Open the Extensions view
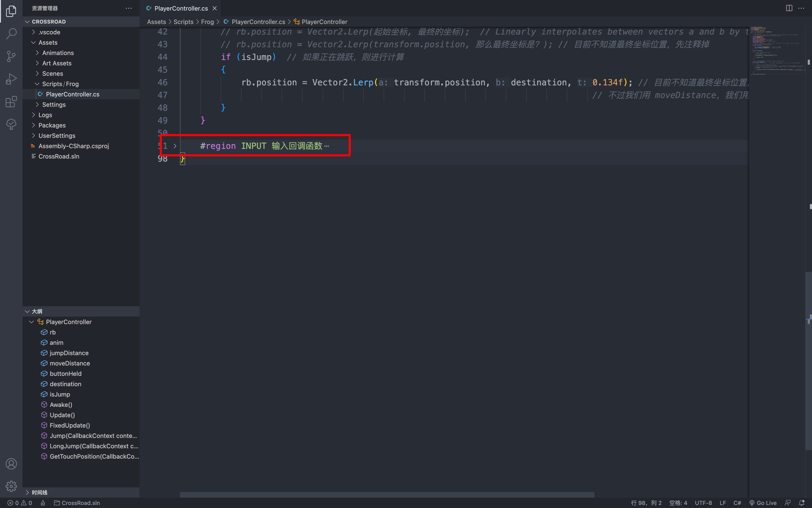 (x=11, y=101)
